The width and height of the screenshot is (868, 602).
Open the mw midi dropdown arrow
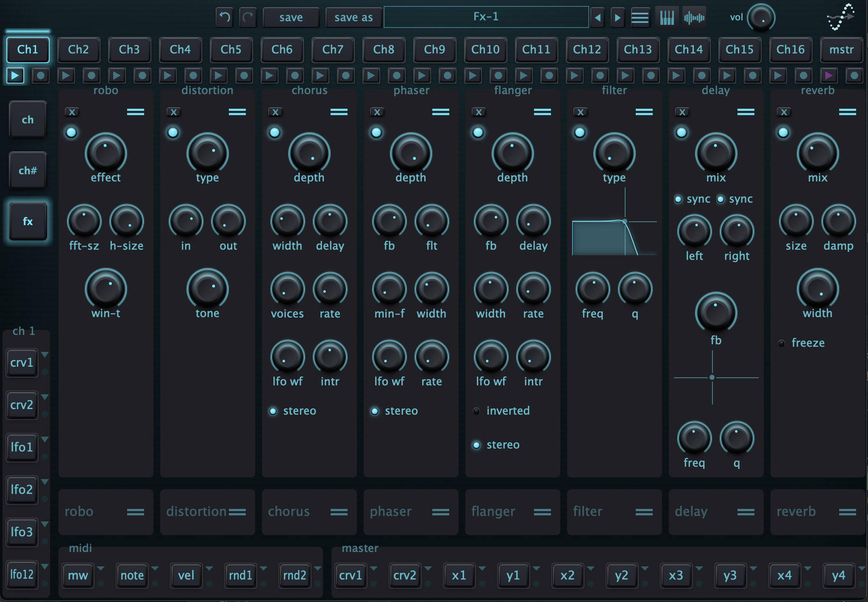(x=101, y=568)
